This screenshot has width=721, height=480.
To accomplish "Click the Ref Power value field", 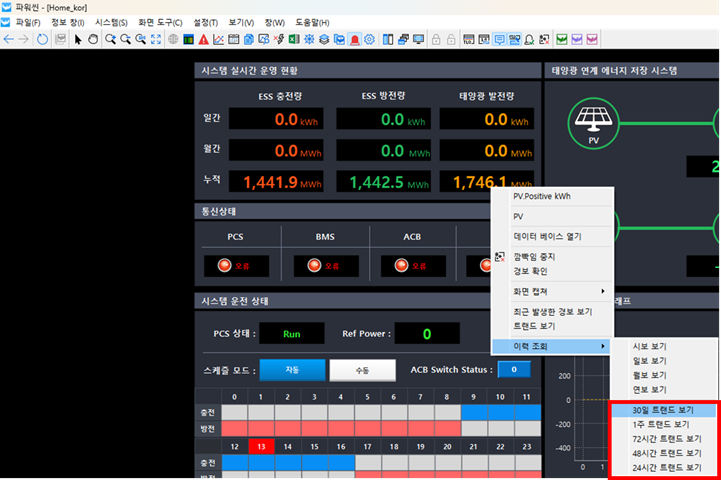I will tap(426, 334).
